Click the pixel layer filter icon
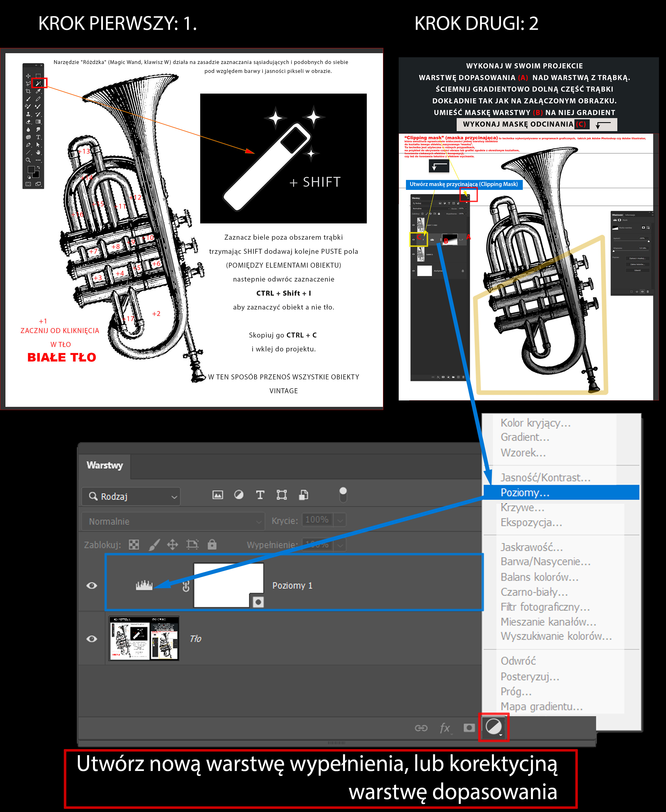This screenshot has height=812, width=666. tap(217, 495)
